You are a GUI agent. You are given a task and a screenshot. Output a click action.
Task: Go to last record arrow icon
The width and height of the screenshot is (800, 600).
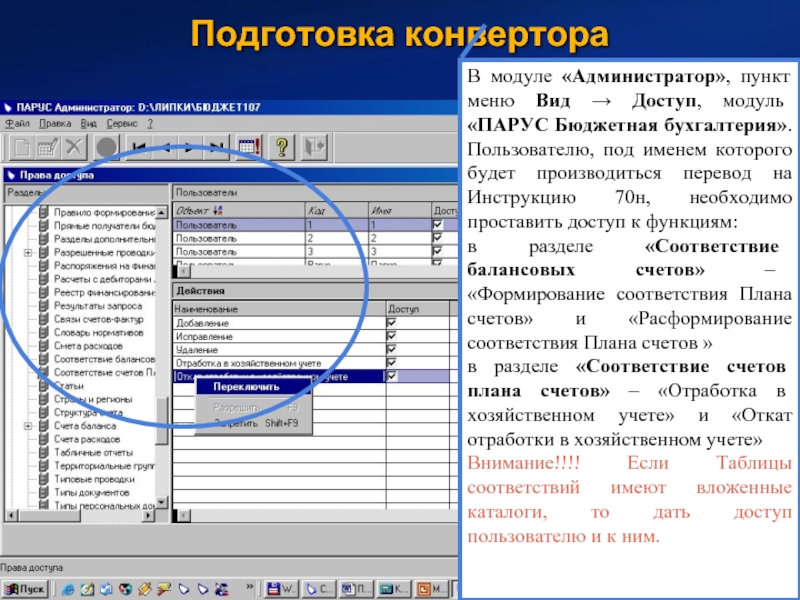click(x=217, y=147)
